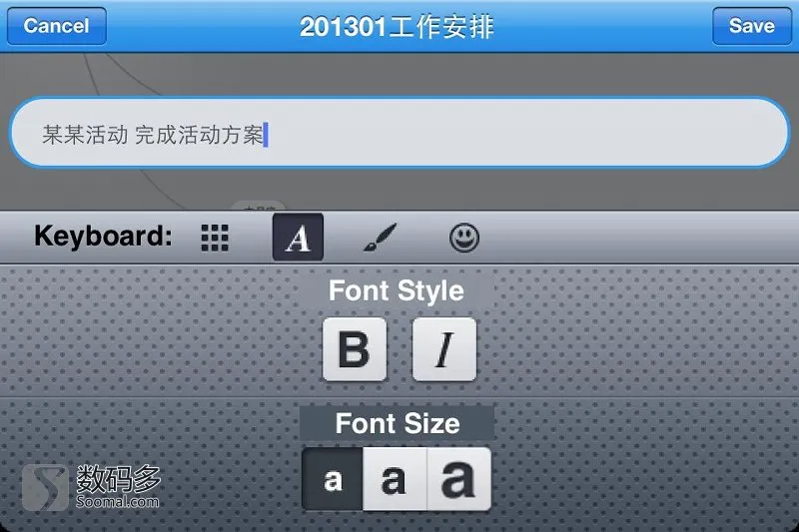Choose the largest font size a
This screenshot has width=799, height=532.
click(458, 479)
